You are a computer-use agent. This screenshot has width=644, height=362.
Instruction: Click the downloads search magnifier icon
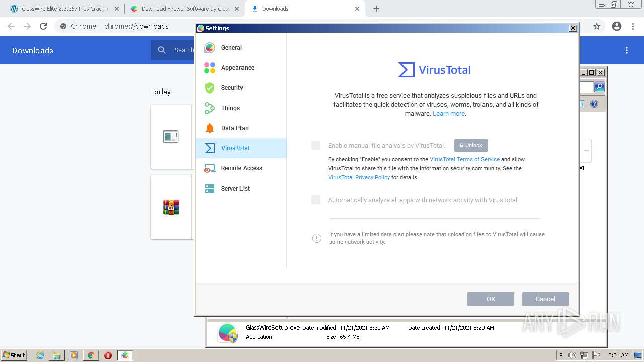coord(162,50)
